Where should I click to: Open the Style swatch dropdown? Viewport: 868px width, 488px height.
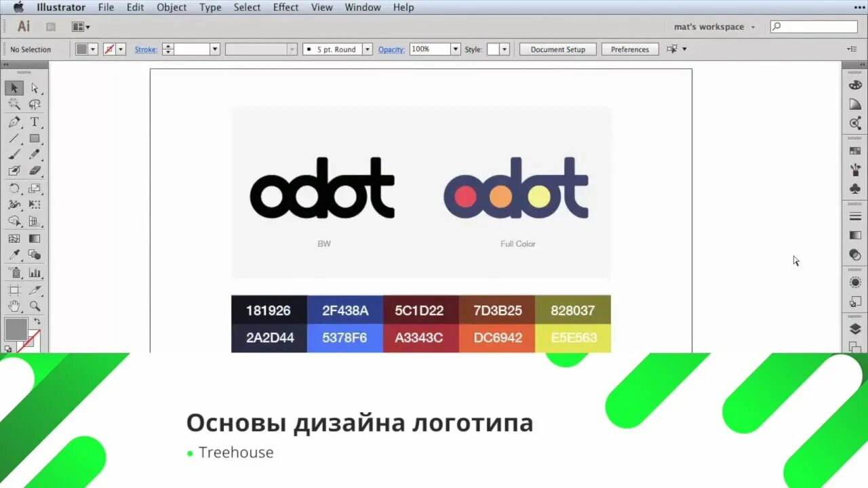click(505, 49)
